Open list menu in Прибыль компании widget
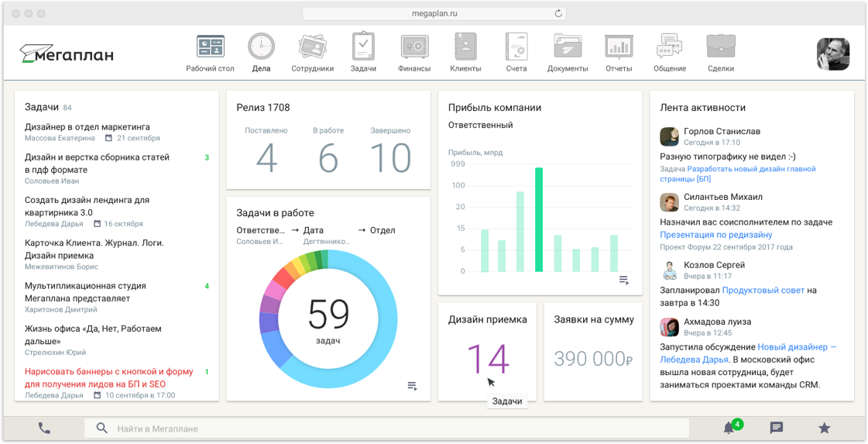Screen dimensions: 868x444 [x=624, y=281]
